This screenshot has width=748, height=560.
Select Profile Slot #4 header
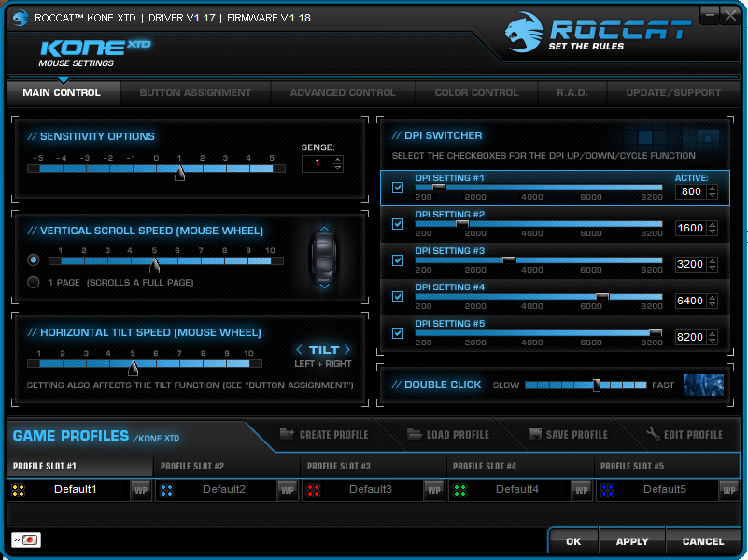coord(520,466)
